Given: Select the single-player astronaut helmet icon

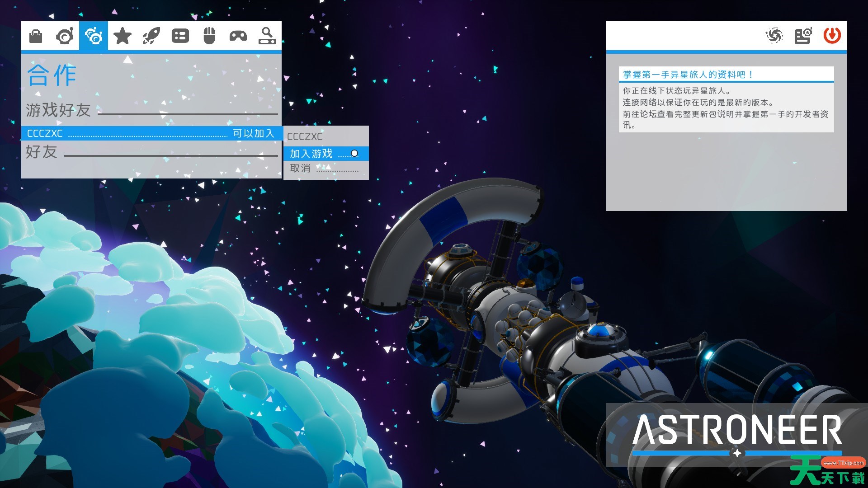Looking at the screenshot, I should click(x=65, y=36).
